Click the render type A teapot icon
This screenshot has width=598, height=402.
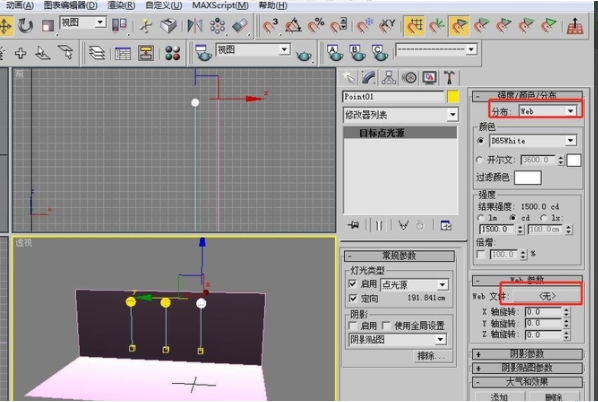pyautogui.click(x=334, y=53)
